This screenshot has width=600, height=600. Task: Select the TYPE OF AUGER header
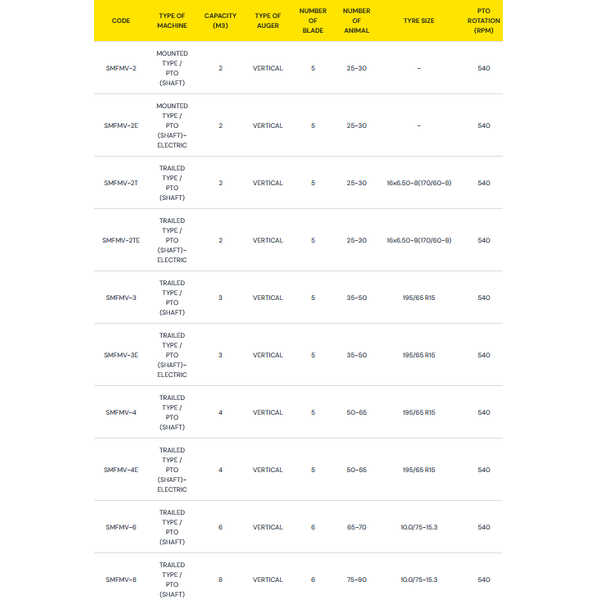tap(268, 21)
